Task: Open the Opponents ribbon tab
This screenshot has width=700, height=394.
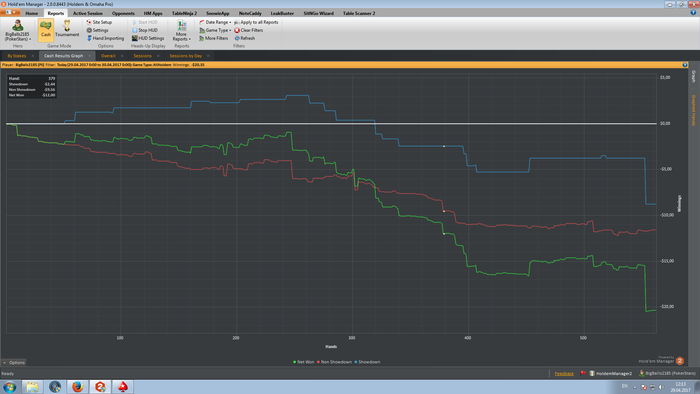Action: (123, 13)
